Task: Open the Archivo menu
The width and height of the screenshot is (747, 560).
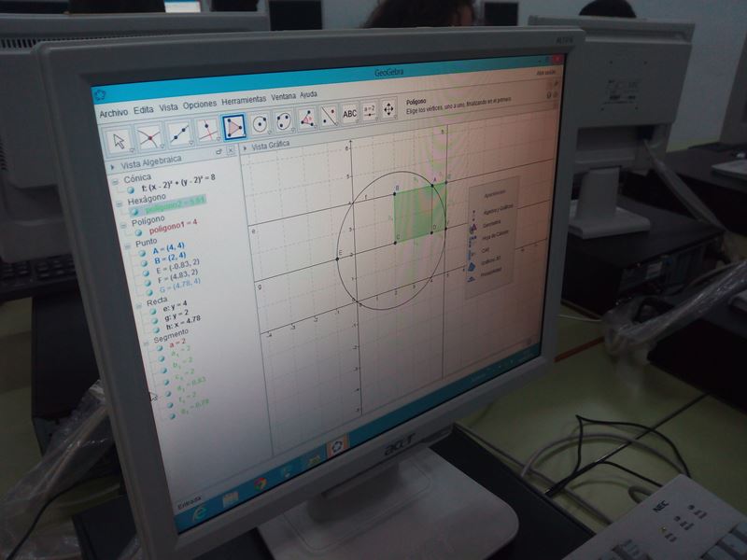Action: click(x=113, y=112)
